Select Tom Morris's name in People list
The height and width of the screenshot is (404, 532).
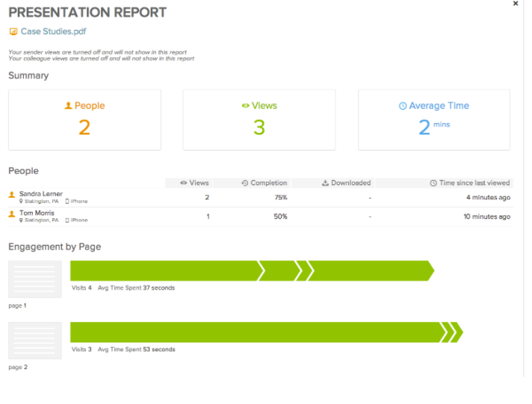coord(37,214)
